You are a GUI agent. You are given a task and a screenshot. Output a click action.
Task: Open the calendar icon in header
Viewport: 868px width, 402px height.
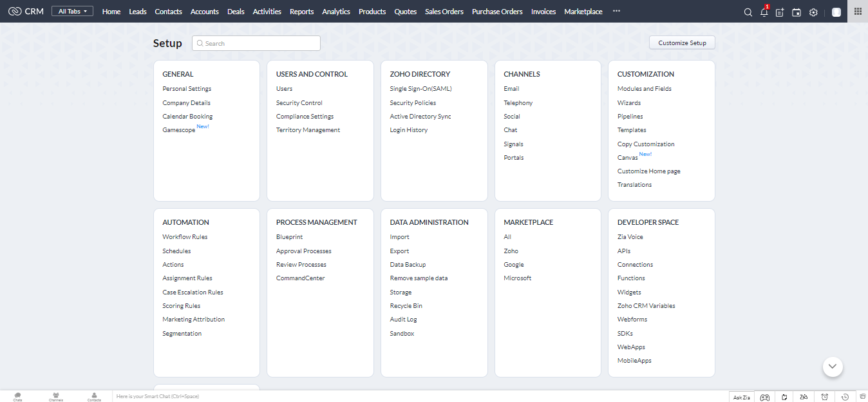[x=797, y=12]
